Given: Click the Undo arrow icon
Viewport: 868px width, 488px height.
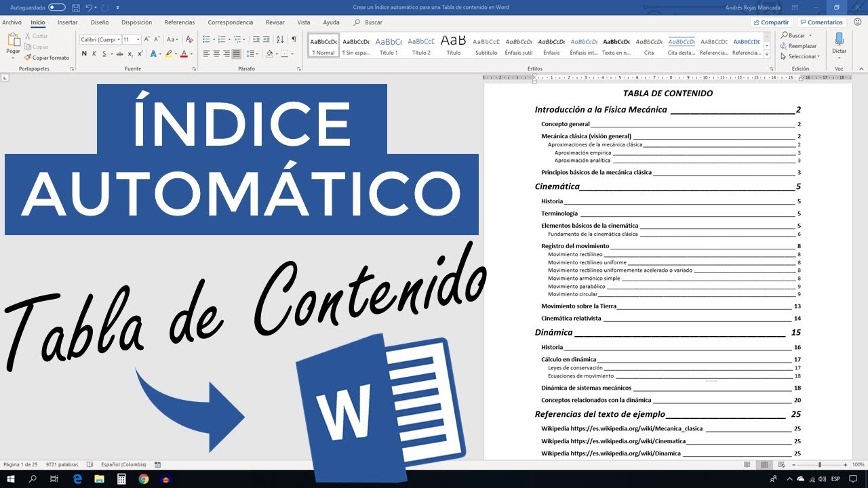Looking at the screenshot, I should [89, 7].
